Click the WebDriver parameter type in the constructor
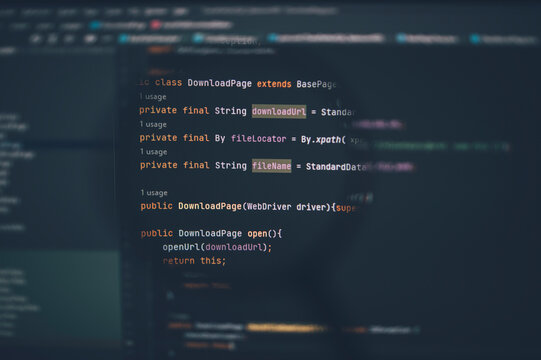The image size is (541, 360). (268, 207)
